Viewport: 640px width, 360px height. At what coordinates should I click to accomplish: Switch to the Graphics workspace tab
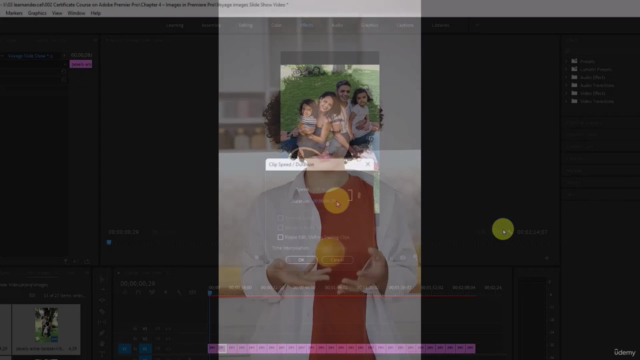tap(369, 25)
